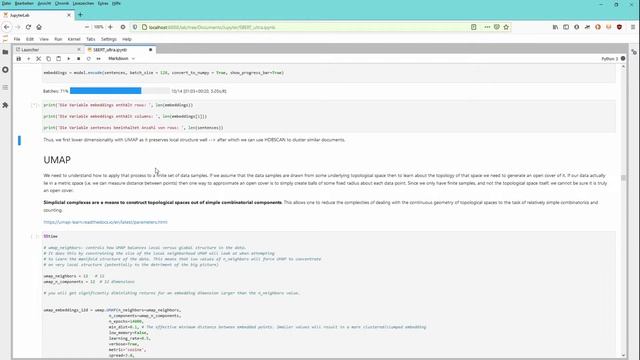Close the Launcher tab
This screenshot has width=640, height=360.
coord(79,50)
